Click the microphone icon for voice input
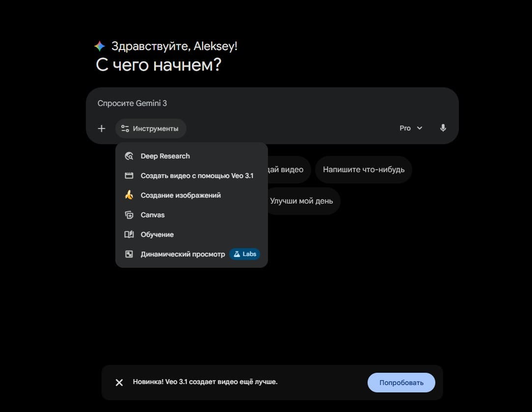532x412 pixels. coord(443,128)
